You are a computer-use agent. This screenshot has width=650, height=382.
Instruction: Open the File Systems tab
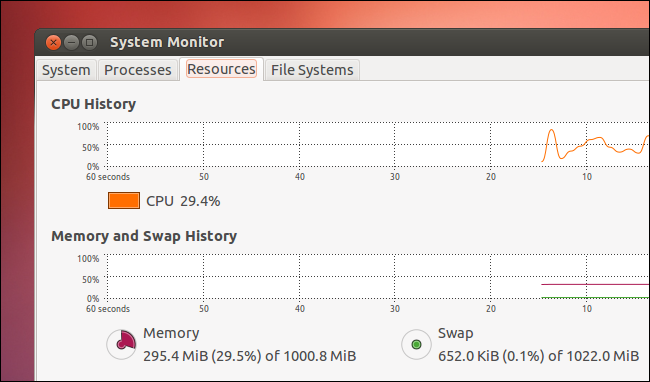click(312, 70)
